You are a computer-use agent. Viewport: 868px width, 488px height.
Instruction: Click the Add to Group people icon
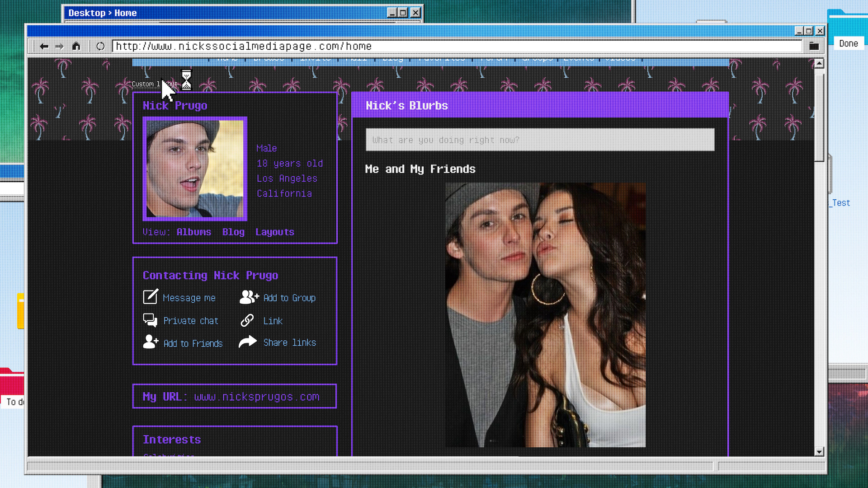click(249, 297)
